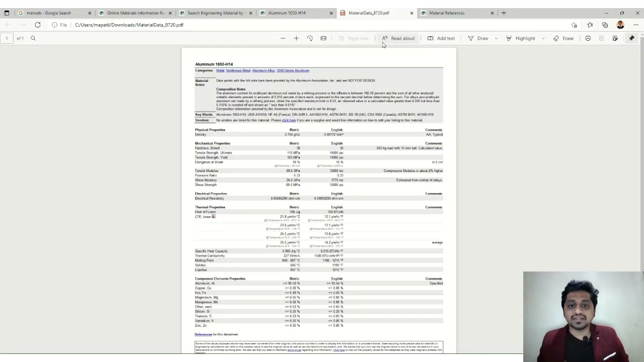Click the 'Specific Heat Capacity' row label

211,251
